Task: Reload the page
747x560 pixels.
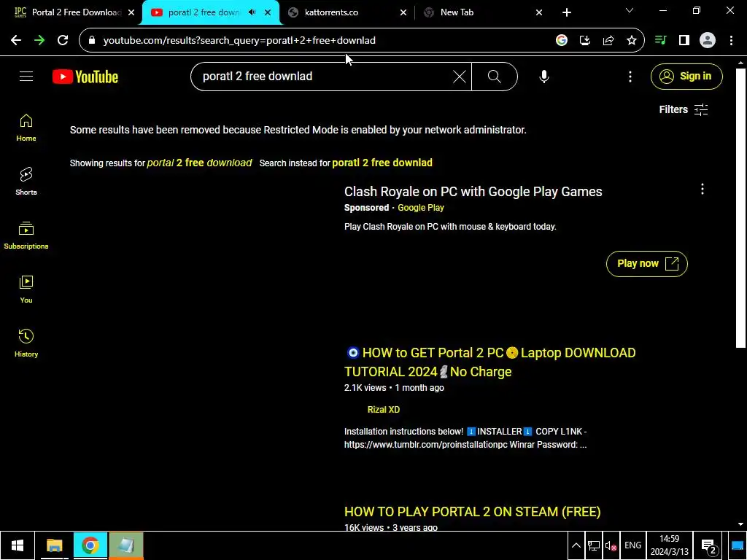Action: [63, 41]
